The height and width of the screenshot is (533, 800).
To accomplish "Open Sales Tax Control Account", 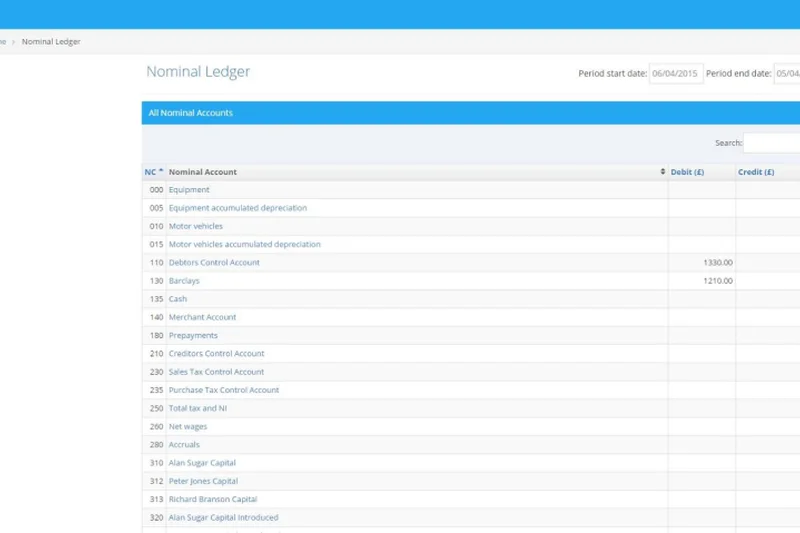I will (216, 372).
